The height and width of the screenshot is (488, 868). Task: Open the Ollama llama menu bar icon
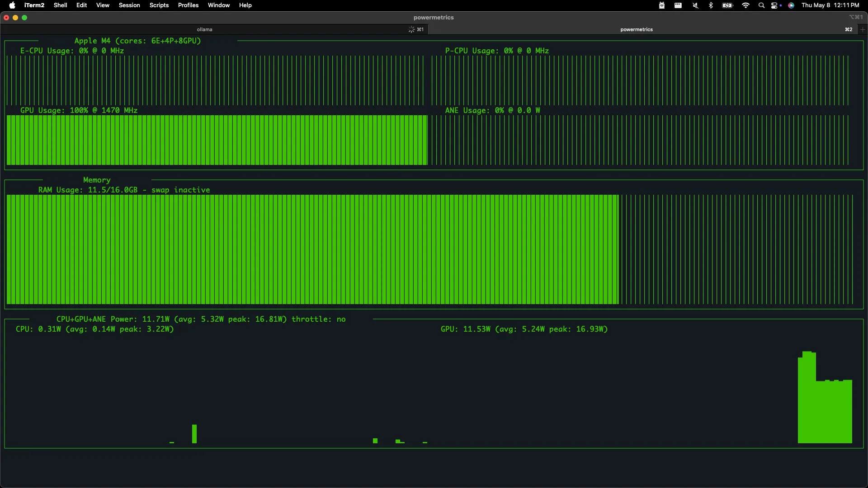[x=662, y=5]
